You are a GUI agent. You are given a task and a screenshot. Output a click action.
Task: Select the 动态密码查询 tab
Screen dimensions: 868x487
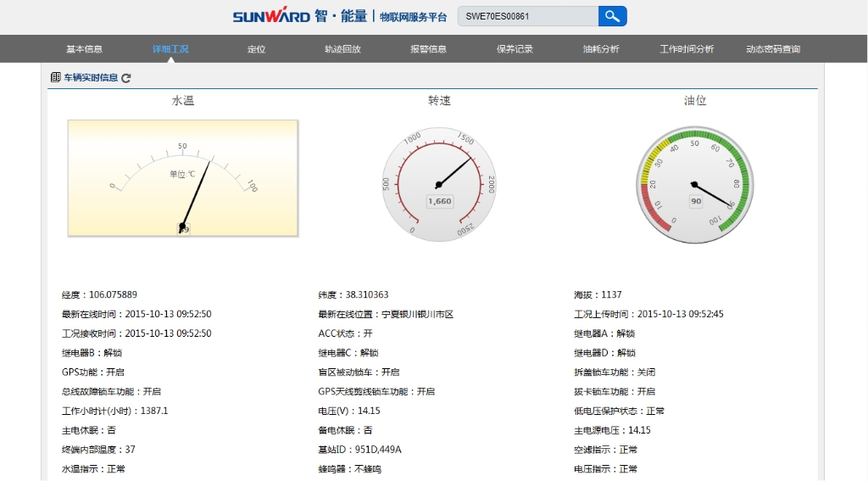(x=772, y=49)
